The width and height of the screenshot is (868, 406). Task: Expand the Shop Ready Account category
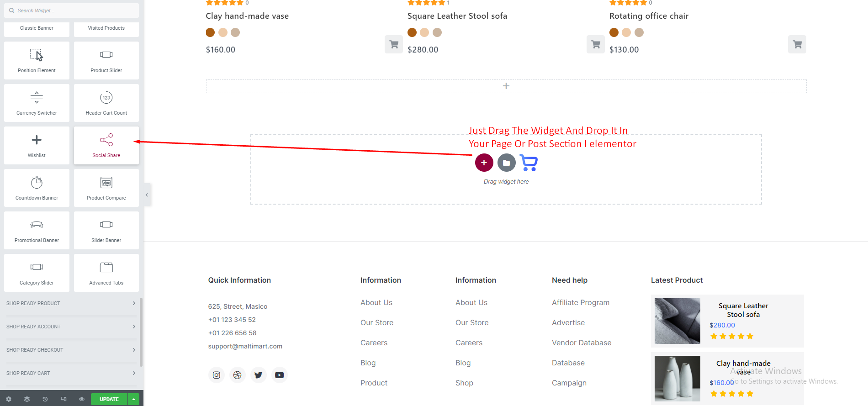click(x=71, y=327)
